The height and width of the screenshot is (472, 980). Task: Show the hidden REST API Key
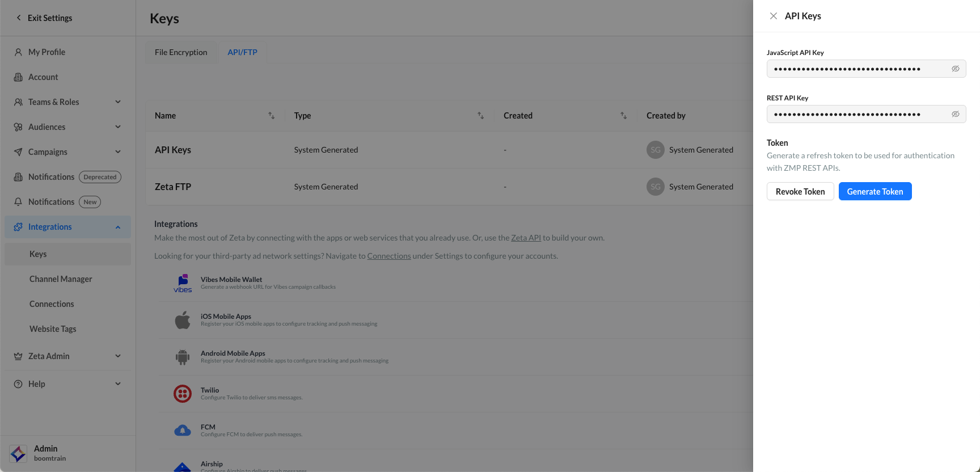(x=955, y=114)
